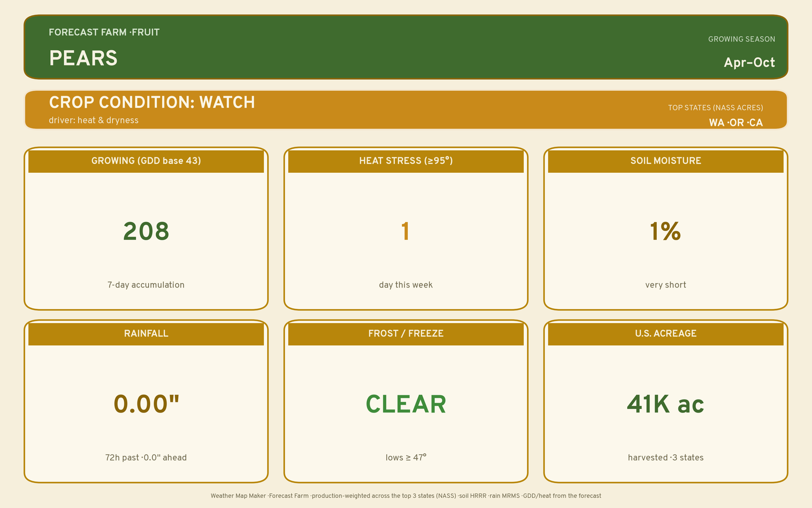Select the SOIL MOISTURE header
Image resolution: width=812 pixels, height=508 pixels.
pyautogui.click(x=666, y=161)
